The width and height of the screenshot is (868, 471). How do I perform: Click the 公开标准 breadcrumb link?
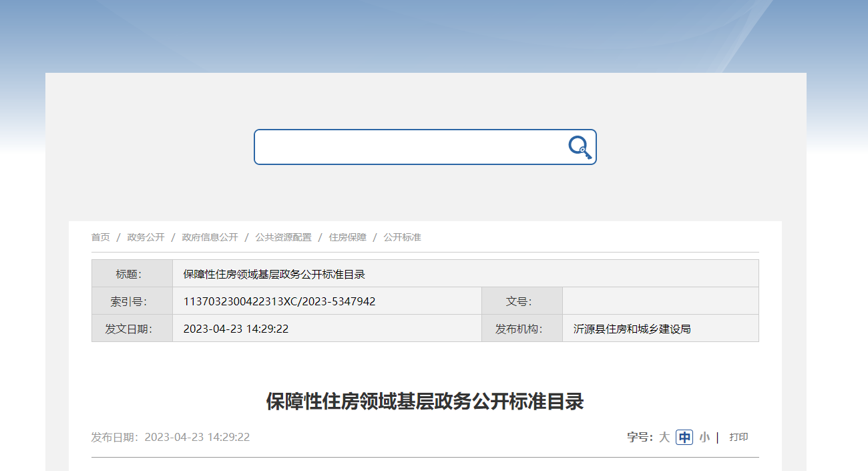[402, 237]
